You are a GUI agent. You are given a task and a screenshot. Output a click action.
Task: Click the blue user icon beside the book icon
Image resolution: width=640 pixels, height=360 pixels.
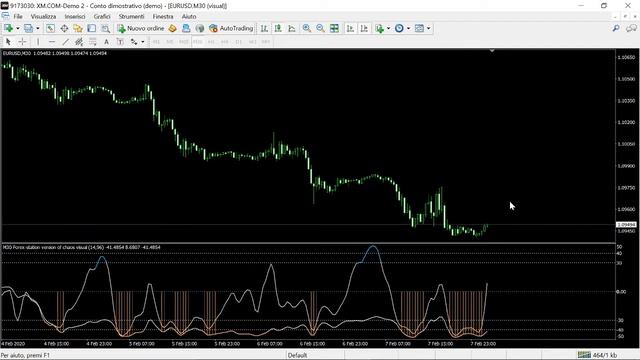[x=186, y=28]
